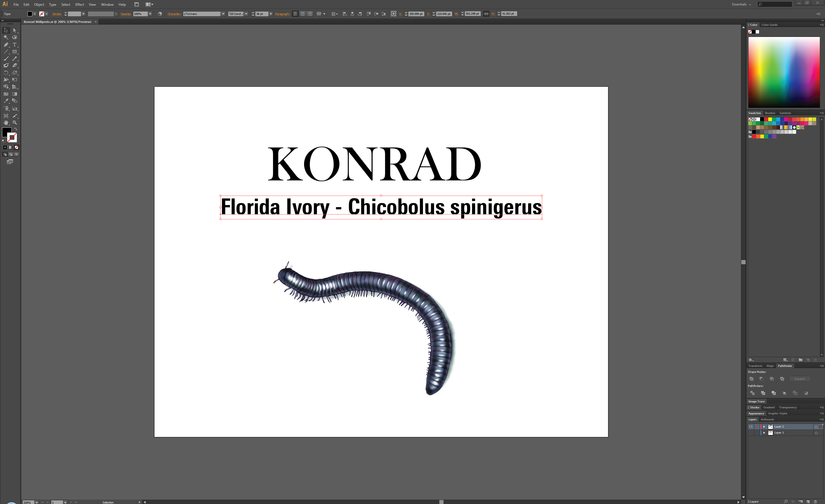The height and width of the screenshot is (504, 825).
Task: Open the Opacity 100% dropdown
Action: coord(150,14)
